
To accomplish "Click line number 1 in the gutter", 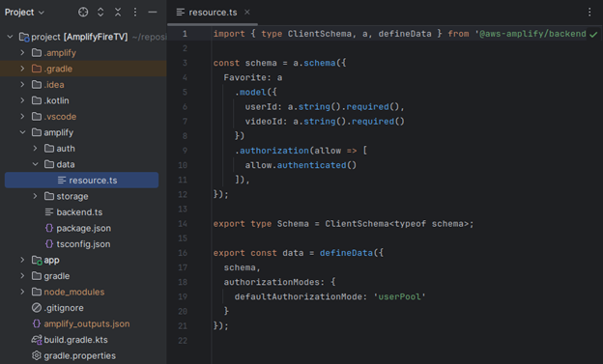I will coord(185,34).
